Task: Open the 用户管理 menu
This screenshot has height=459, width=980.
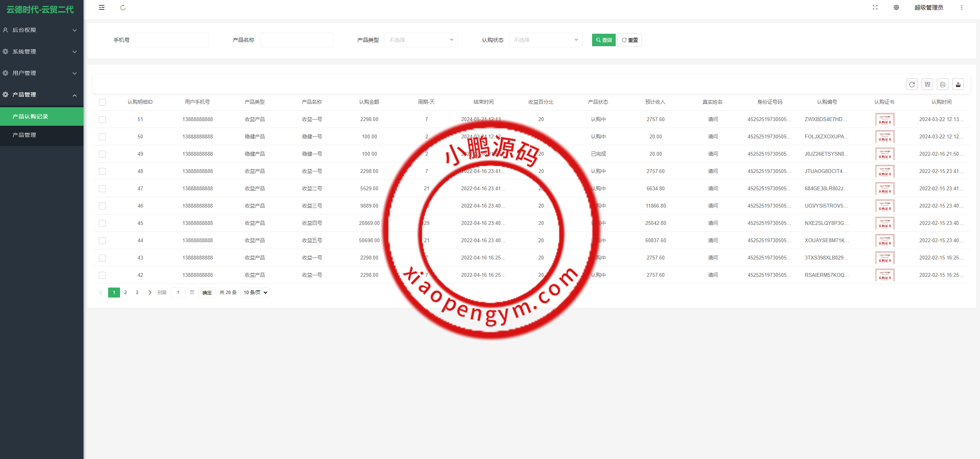Action: tap(41, 73)
